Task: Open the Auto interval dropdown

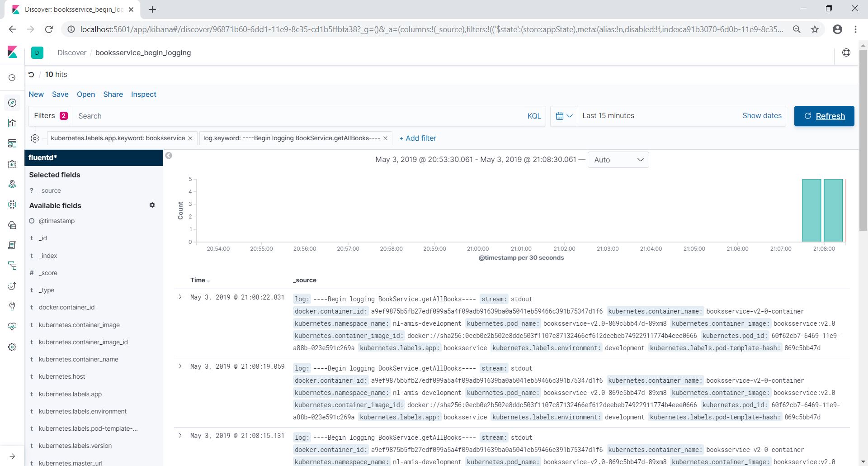Action: coord(618,160)
